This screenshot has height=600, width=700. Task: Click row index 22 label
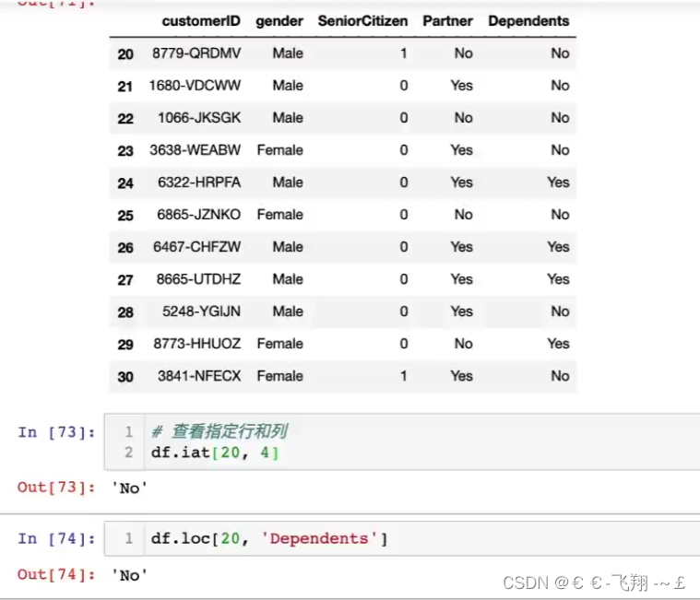pyautogui.click(x=125, y=119)
